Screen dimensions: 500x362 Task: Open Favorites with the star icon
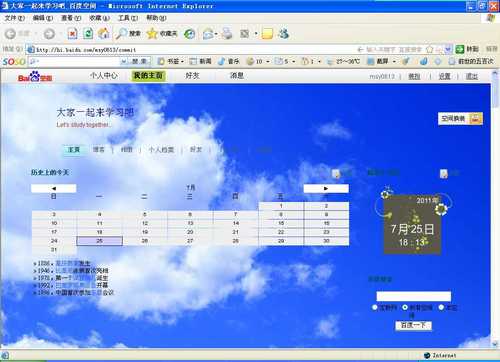(x=152, y=33)
